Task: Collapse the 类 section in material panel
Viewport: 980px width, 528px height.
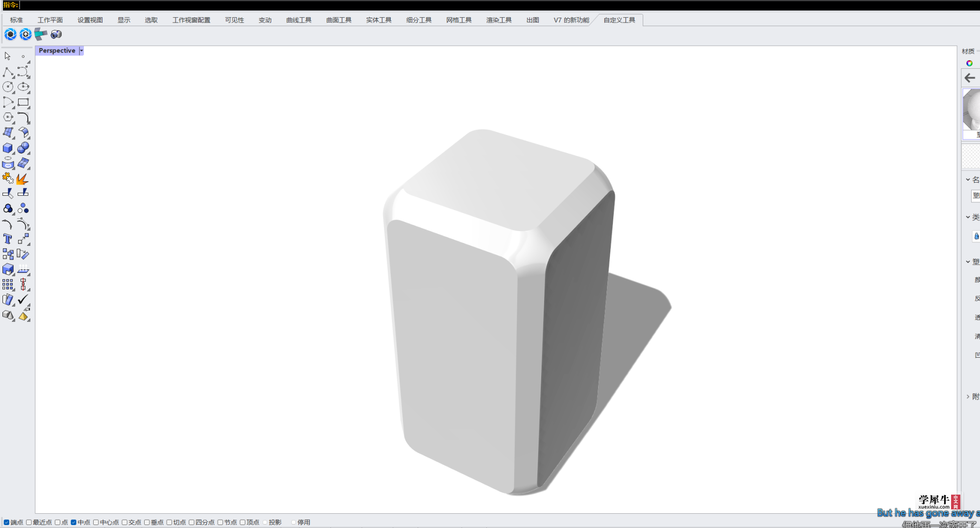Action: (x=968, y=217)
